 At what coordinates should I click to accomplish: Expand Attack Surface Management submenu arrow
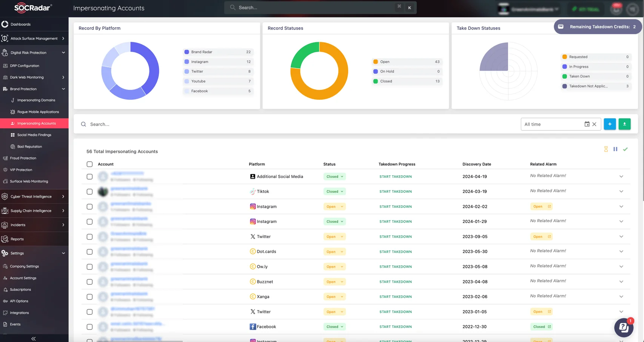pyautogui.click(x=63, y=39)
